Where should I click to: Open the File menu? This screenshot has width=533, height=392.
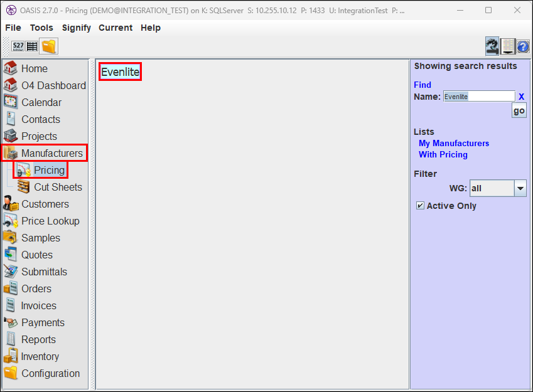coord(13,28)
